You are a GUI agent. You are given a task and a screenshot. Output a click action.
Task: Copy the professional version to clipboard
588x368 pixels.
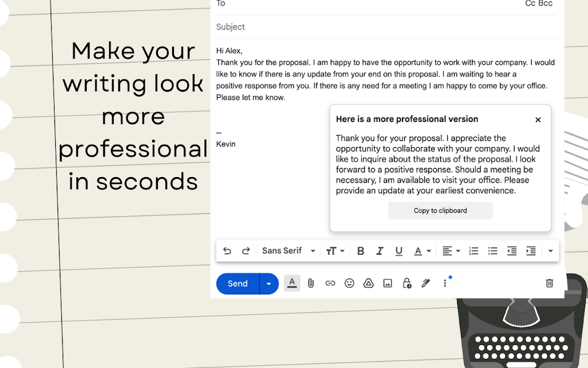click(440, 210)
